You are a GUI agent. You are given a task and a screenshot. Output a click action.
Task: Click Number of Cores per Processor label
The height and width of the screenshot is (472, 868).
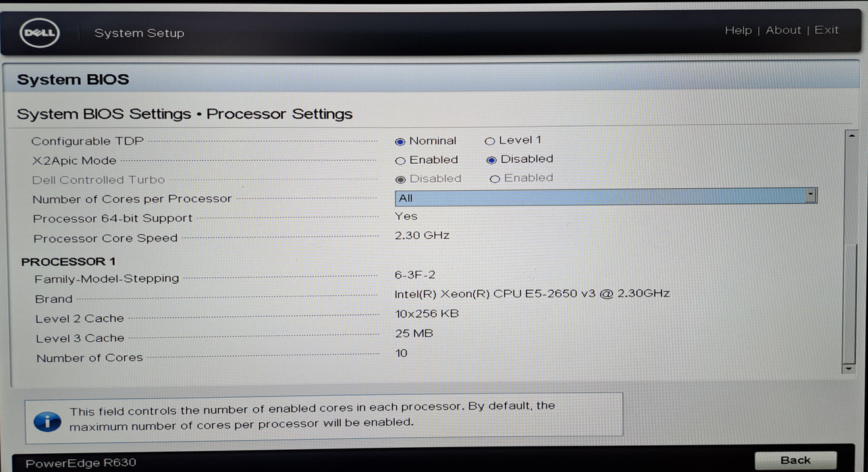pyautogui.click(x=132, y=199)
